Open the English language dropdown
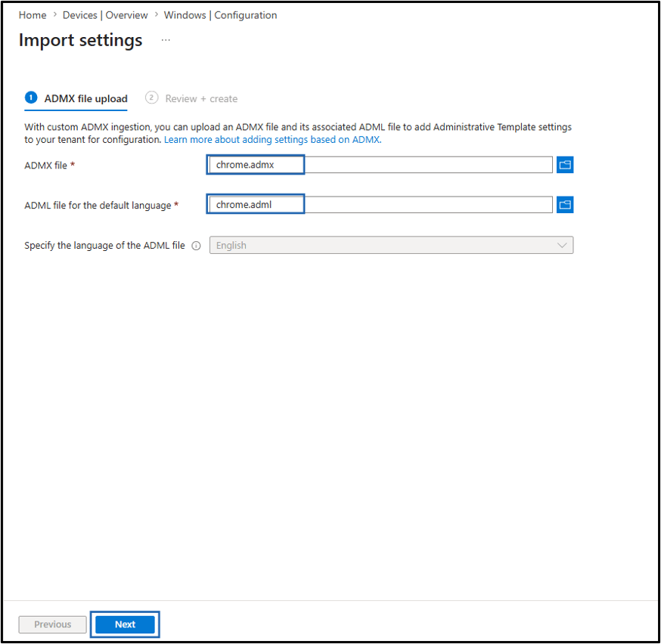This screenshot has height=644, width=661. tap(391, 245)
